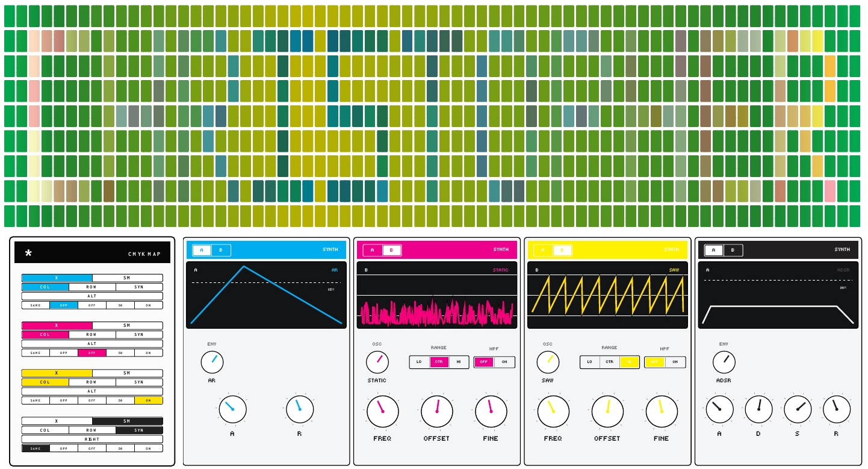
Task: Switch the yellow synth to tab A
Action: pos(544,250)
